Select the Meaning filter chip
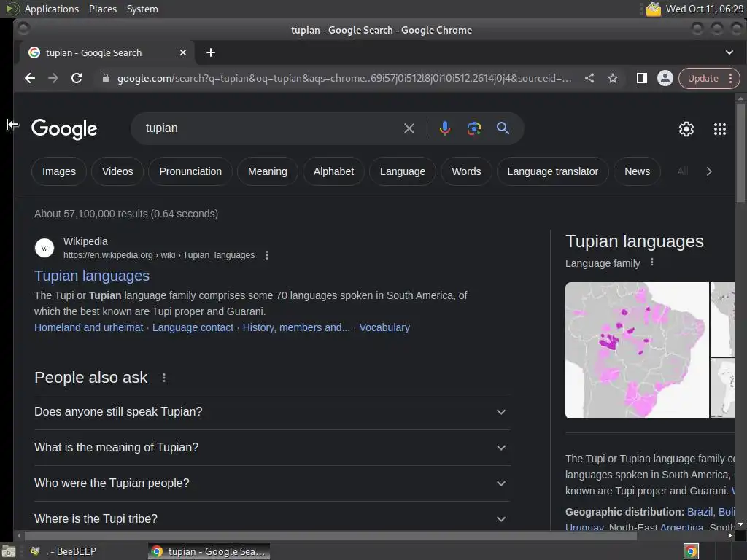The image size is (747, 560). coord(267,171)
